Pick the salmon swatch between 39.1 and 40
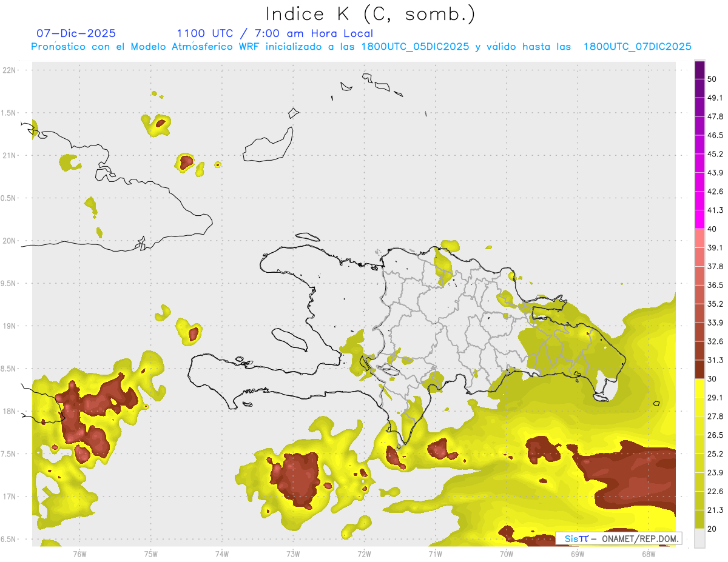Image resolution: width=728 pixels, height=562 pixels. pyautogui.click(x=699, y=238)
